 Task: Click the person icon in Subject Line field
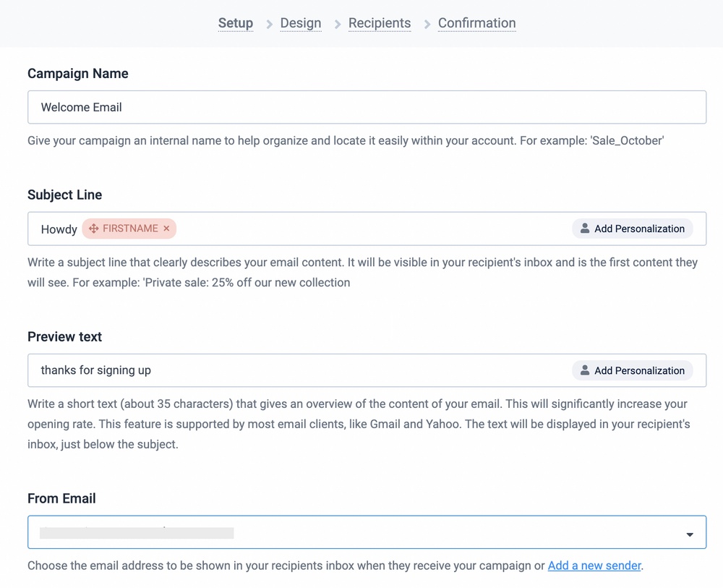[x=585, y=229]
